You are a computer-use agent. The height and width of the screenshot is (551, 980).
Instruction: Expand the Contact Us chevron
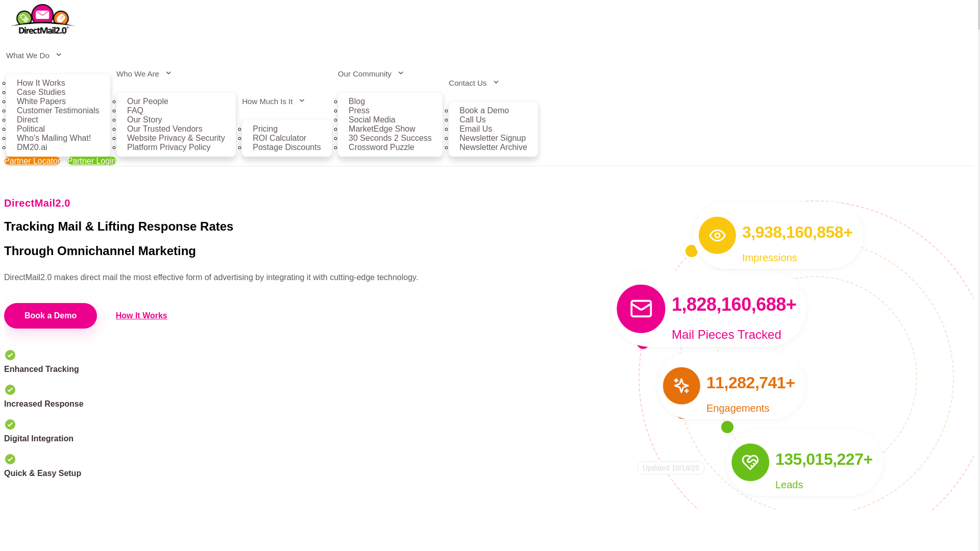point(496,83)
